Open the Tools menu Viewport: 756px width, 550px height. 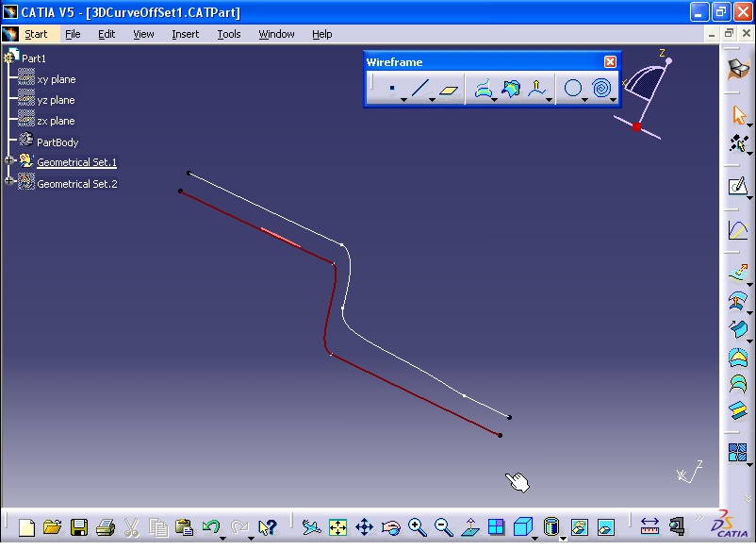click(x=228, y=34)
